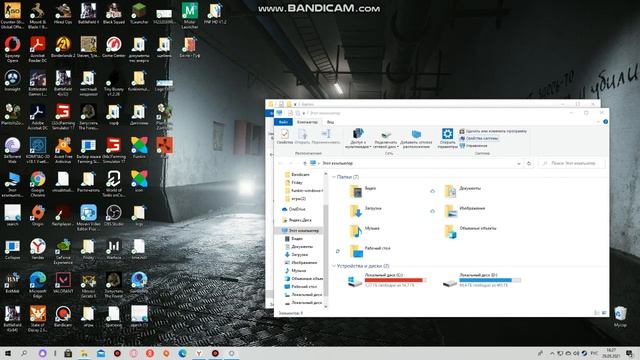Open the KOMPAS-3D desktop shortcut

click(38, 150)
